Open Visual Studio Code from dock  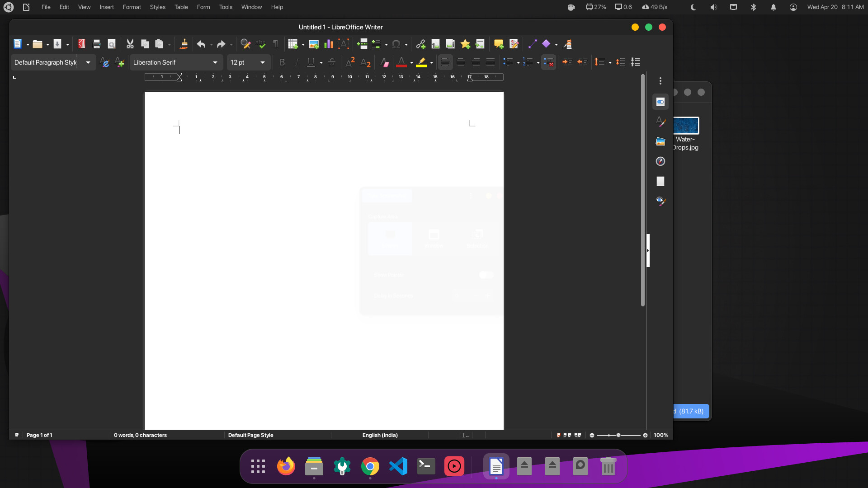pyautogui.click(x=398, y=466)
